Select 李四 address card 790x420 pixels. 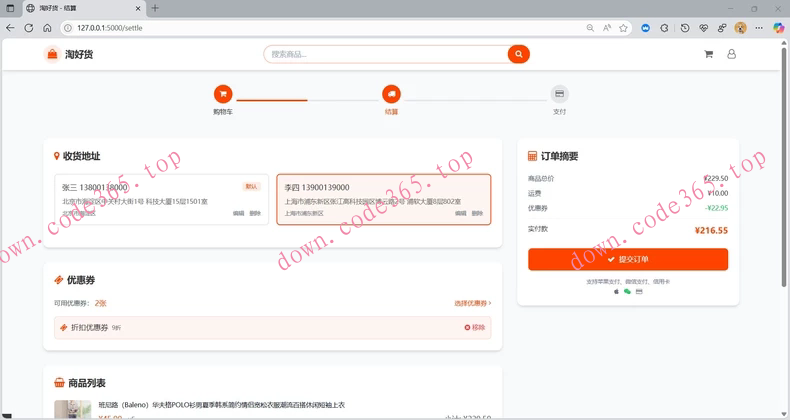tap(384, 199)
